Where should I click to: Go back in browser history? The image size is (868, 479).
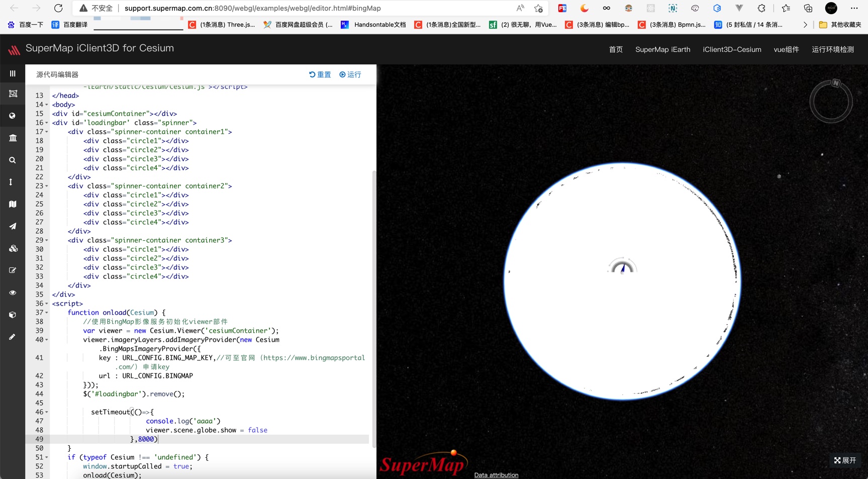pos(14,8)
